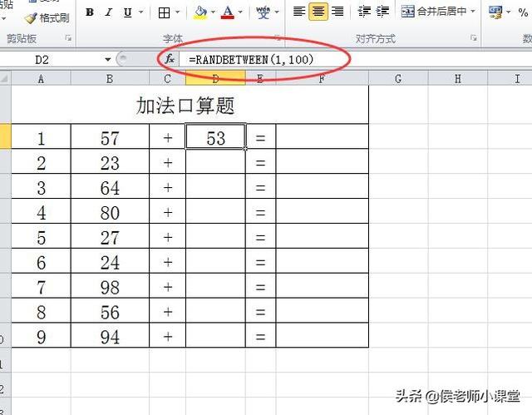Select cell containing 57

click(x=110, y=136)
